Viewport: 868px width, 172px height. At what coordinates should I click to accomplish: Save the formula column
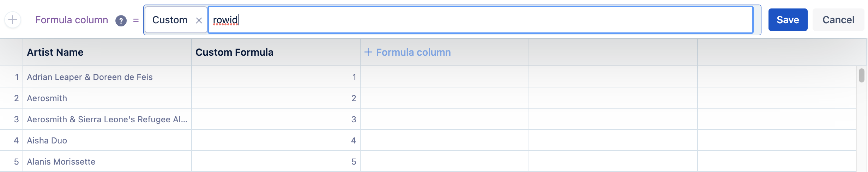788,20
